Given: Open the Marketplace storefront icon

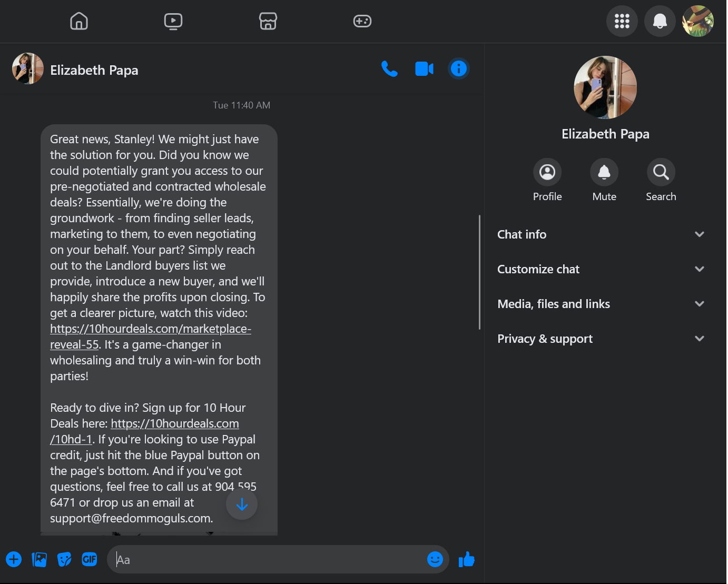Looking at the screenshot, I should pyautogui.click(x=268, y=21).
